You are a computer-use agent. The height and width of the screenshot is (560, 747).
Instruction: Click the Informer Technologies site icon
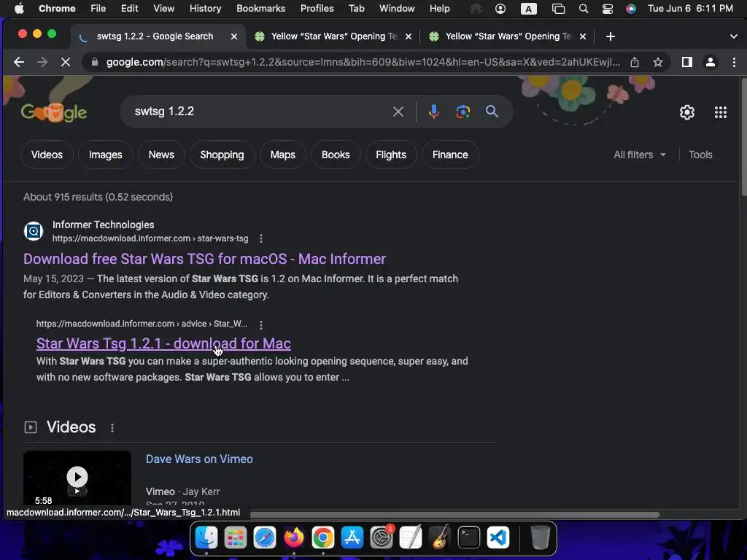(x=34, y=231)
